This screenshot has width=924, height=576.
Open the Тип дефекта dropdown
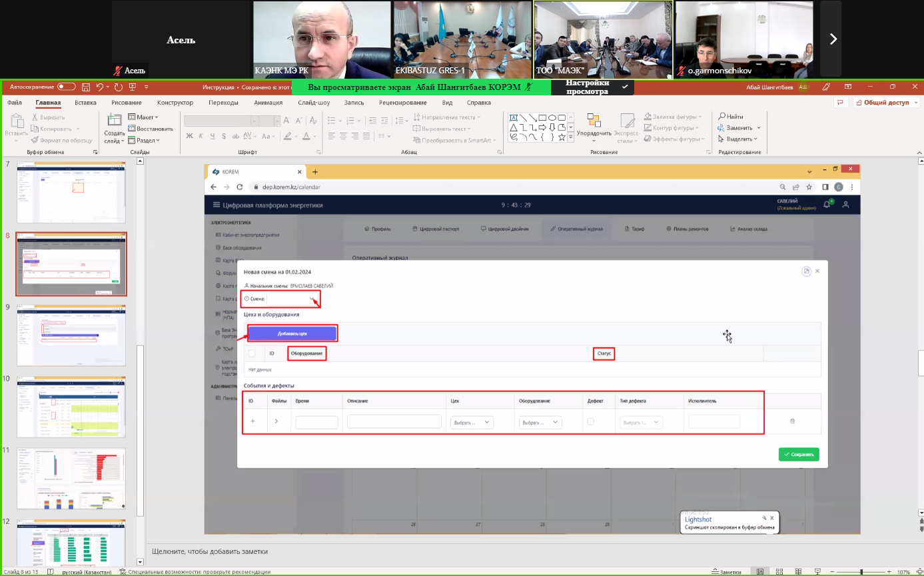[642, 422]
